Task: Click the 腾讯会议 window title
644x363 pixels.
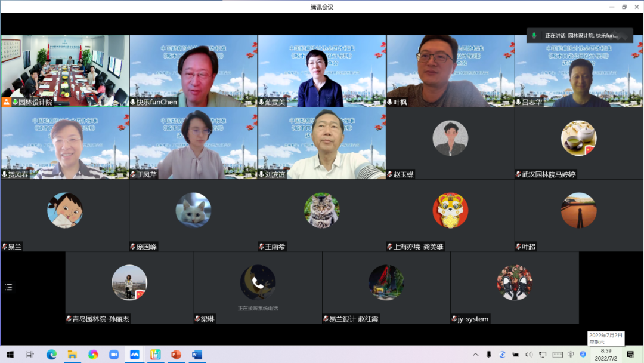Action: click(322, 7)
